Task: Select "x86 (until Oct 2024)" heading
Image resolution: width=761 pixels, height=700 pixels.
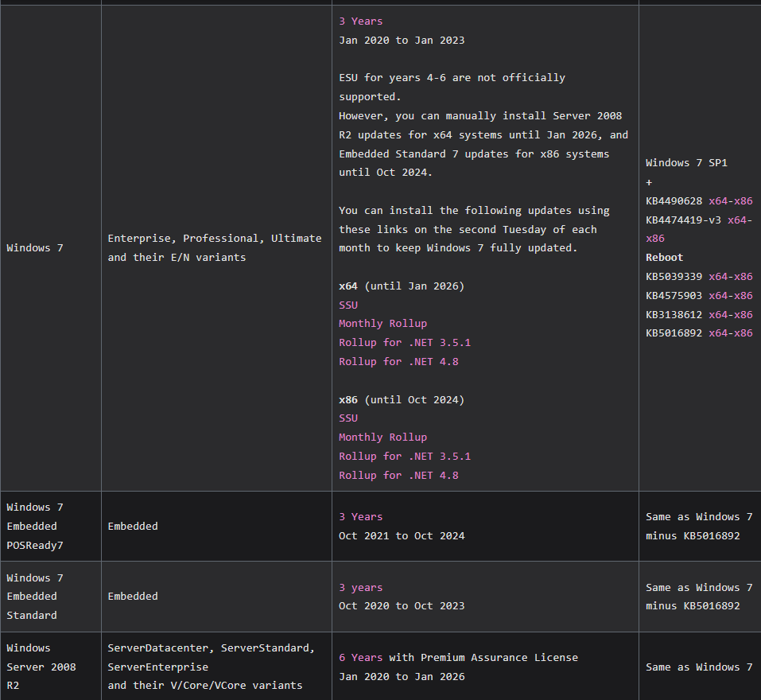Action: coord(402,399)
